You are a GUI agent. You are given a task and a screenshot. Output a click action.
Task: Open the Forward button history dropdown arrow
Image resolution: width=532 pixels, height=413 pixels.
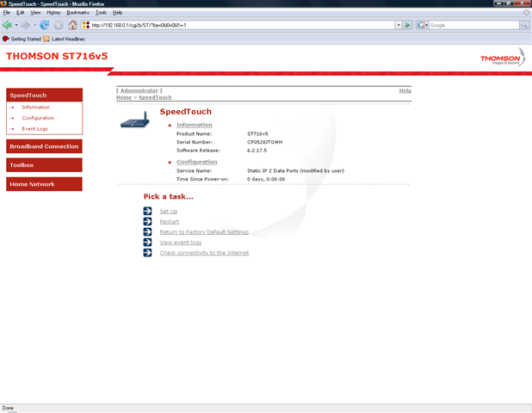34,25
